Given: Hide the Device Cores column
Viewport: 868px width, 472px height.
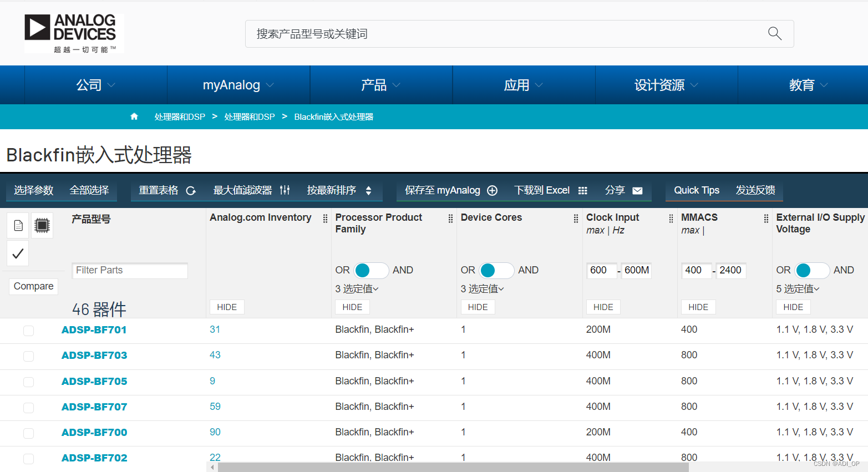Looking at the screenshot, I should coord(478,307).
